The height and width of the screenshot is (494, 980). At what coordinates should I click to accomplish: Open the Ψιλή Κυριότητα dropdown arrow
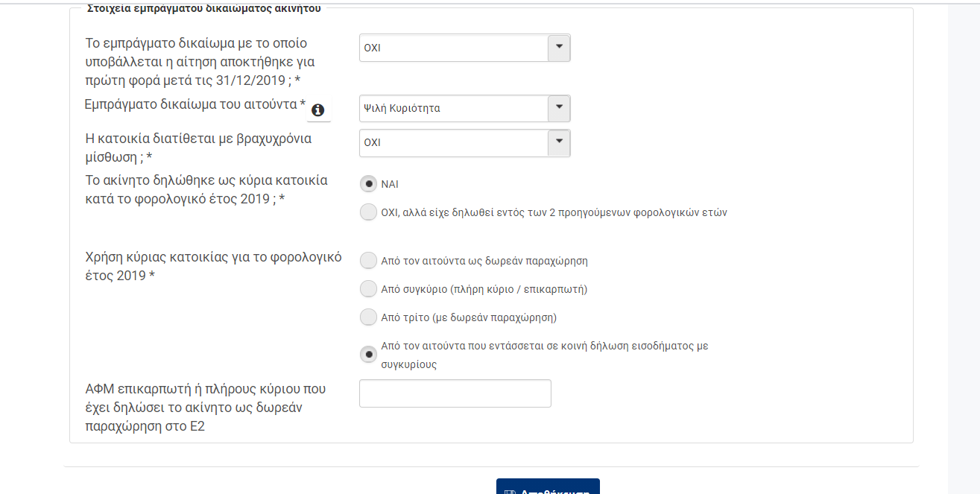559,108
